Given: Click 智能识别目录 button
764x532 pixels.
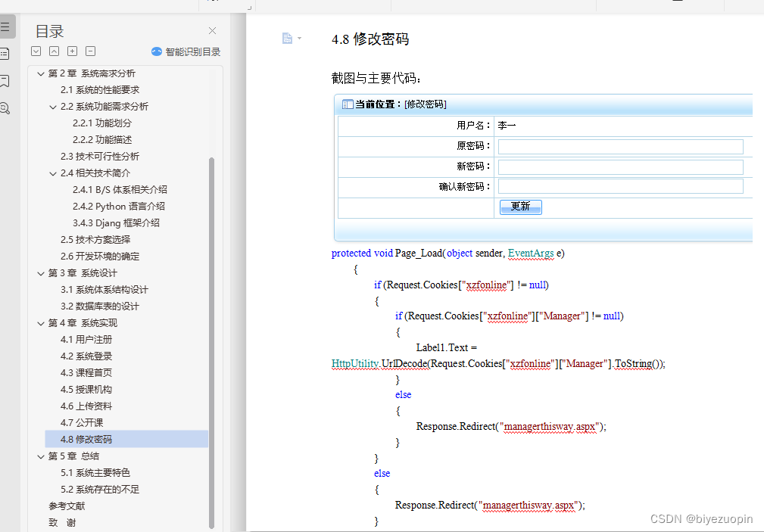Looking at the screenshot, I should (x=186, y=51).
